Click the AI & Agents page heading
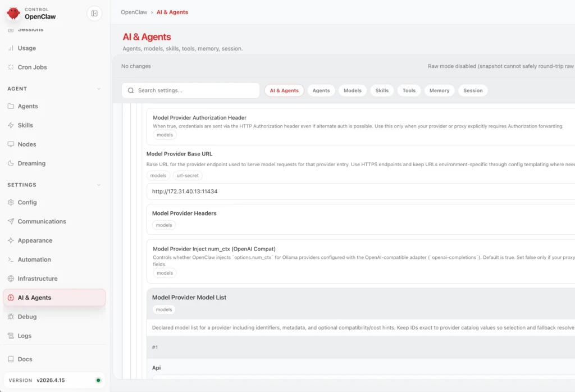 click(x=147, y=37)
